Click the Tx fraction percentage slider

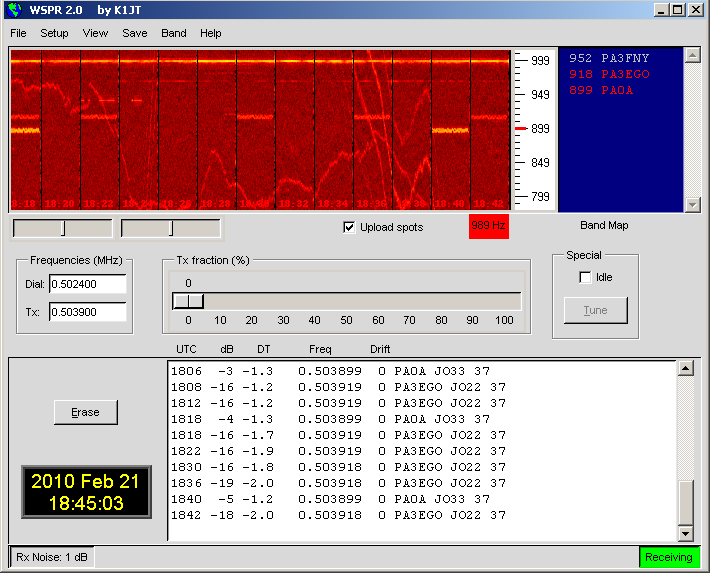point(347,301)
